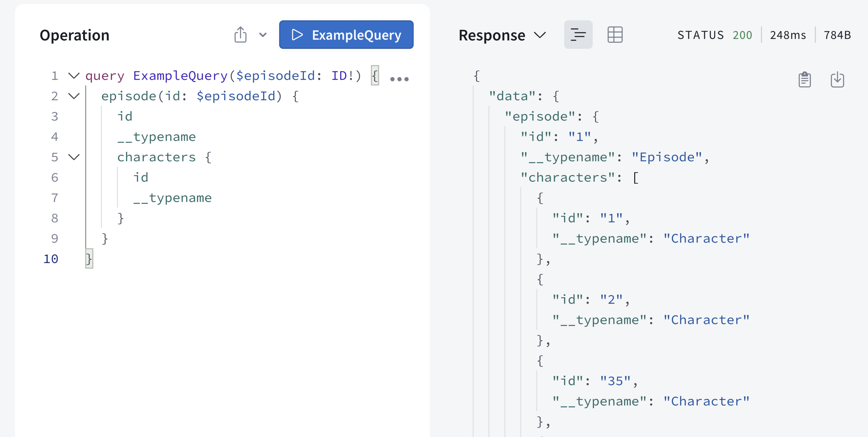The image size is (868, 437).
Task: Collapse the query ExampleQuery block
Action: tap(74, 76)
